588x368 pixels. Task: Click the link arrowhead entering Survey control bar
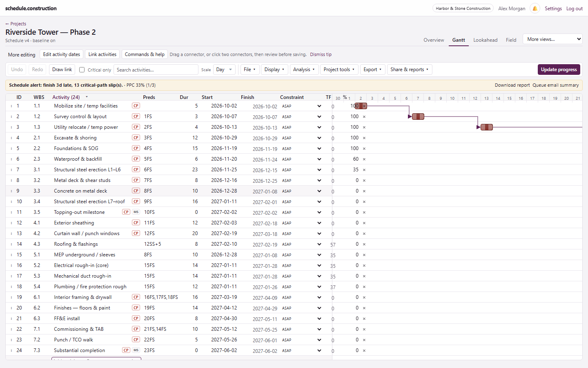[x=410, y=117]
